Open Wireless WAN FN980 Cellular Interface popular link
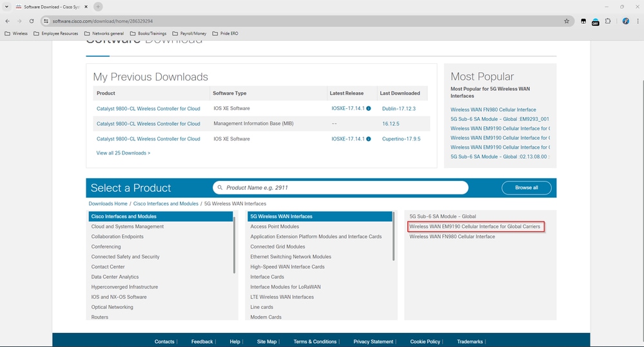 click(x=493, y=110)
